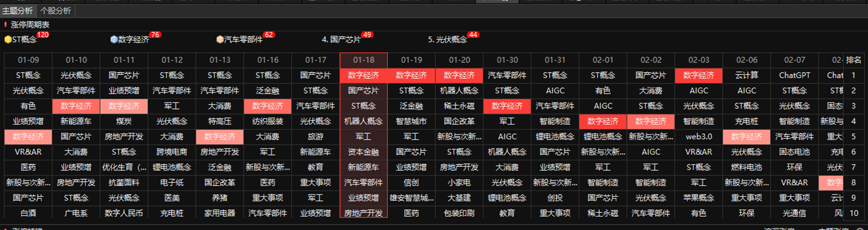Select the 02-07 date column header
The width and height of the screenshot is (868, 230).
pyautogui.click(x=794, y=60)
